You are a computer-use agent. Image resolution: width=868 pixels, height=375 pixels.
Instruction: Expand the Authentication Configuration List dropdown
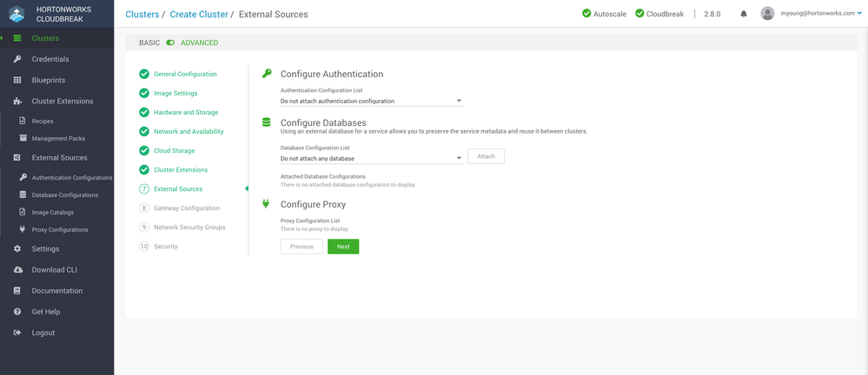tap(371, 101)
